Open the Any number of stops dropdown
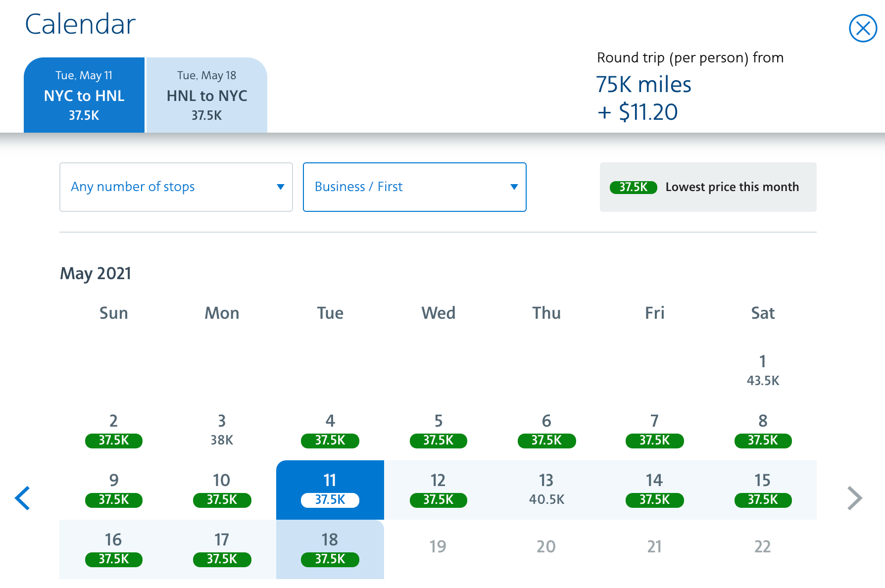Viewport: 885px width, 588px height. point(176,187)
